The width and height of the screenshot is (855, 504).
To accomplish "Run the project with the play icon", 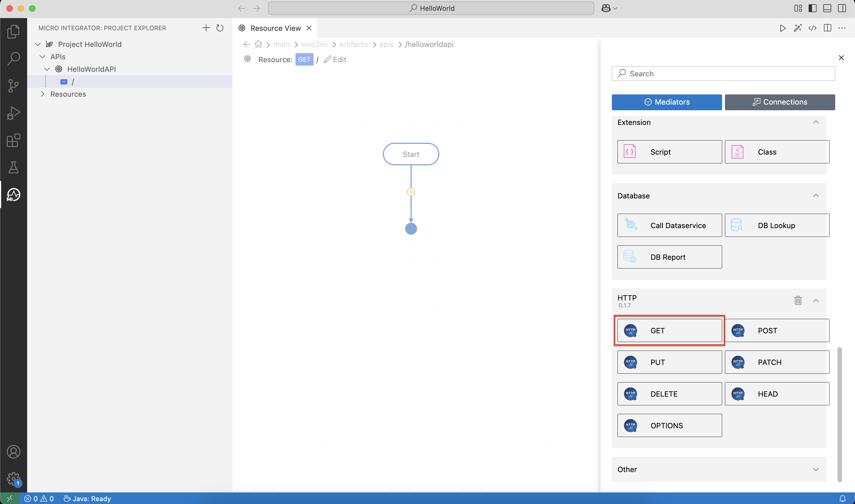I will point(783,28).
